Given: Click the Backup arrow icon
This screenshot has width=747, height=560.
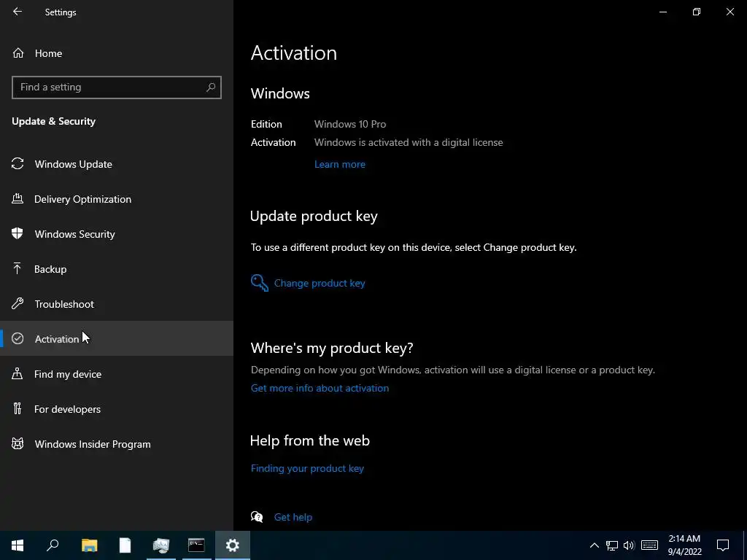Looking at the screenshot, I should tap(18, 268).
